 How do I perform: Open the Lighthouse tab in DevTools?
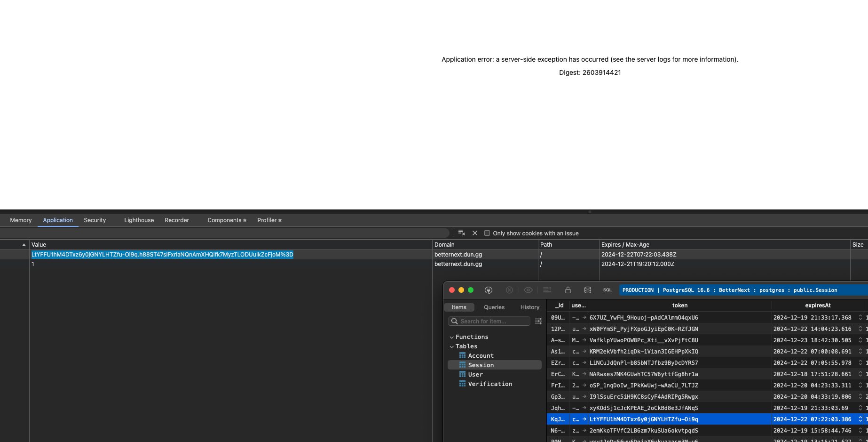[139, 220]
